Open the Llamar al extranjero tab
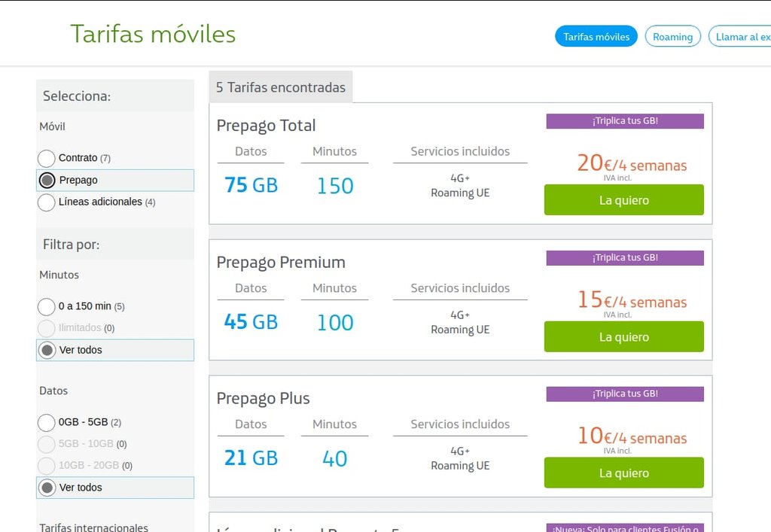The height and width of the screenshot is (532, 771). 741,36
